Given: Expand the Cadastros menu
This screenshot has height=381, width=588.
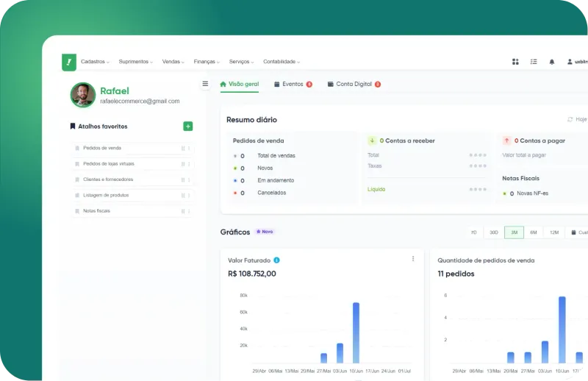Looking at the screenshot, I should (95, 62).
